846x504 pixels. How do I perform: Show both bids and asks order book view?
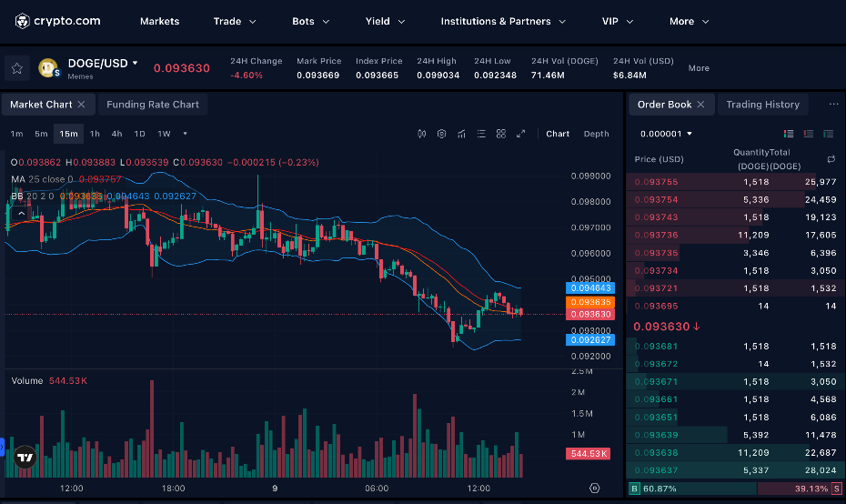(789, 134)
